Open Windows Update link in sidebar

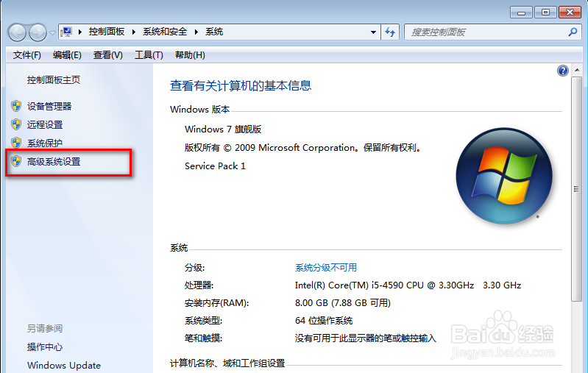point(64,366)
